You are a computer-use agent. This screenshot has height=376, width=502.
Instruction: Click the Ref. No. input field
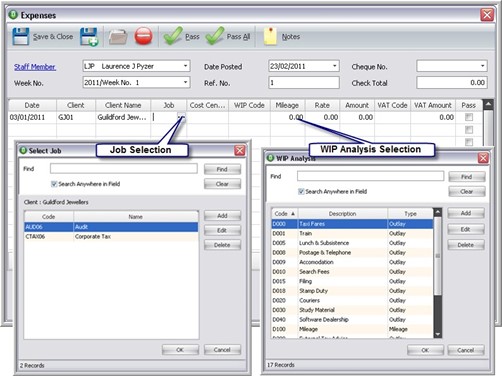(x=304, y=82)
